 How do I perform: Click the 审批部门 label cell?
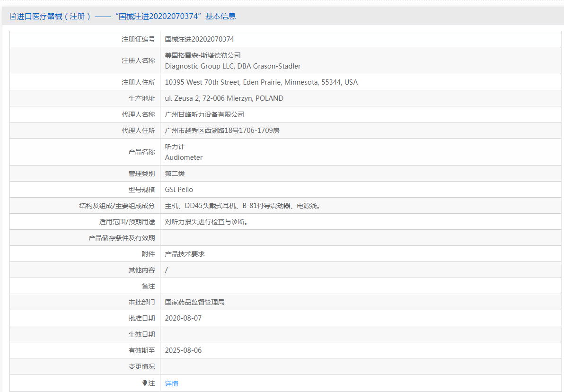[x=85, y=302]
